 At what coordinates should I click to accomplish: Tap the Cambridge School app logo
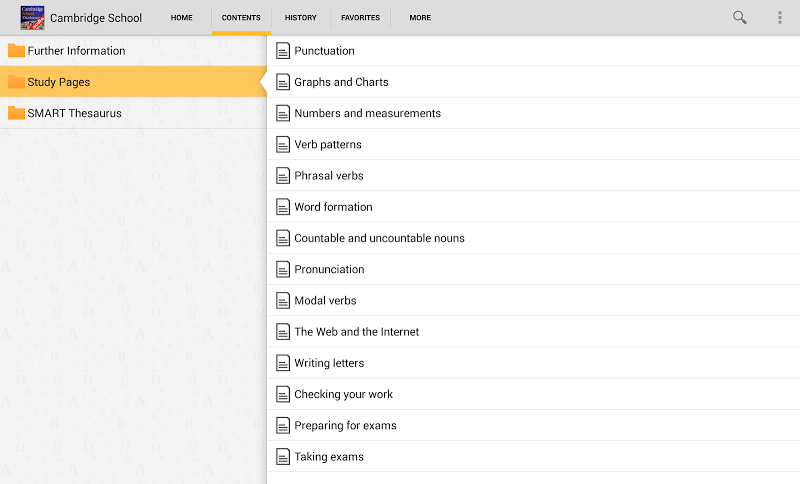[33, 17]
